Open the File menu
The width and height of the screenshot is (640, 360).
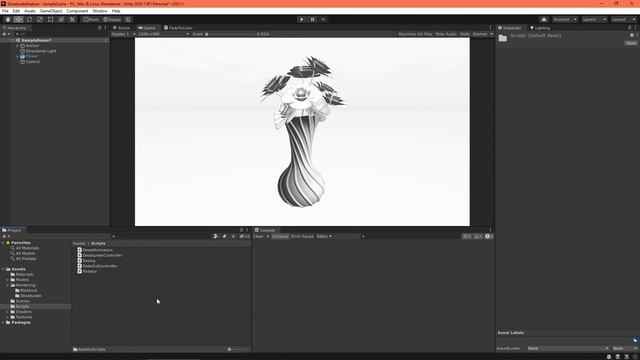[5, 11]
